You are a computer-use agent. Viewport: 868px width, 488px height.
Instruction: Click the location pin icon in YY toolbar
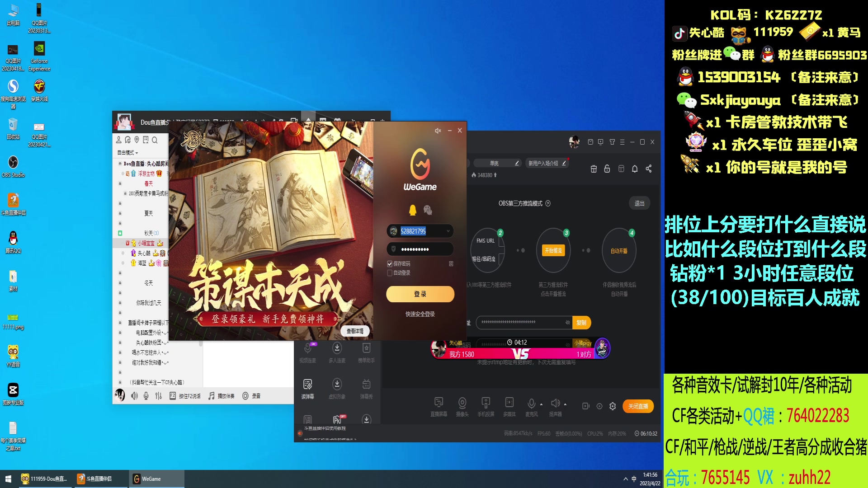137,140
